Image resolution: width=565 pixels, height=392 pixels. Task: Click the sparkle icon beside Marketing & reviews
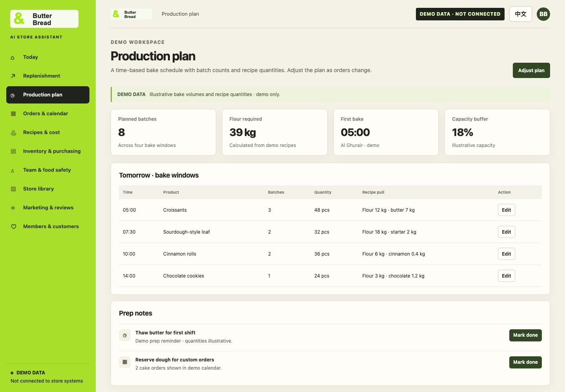(13, 208)
